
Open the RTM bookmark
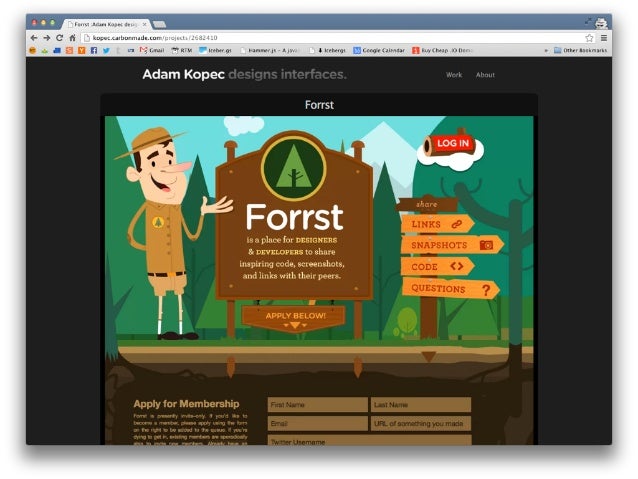[181, 50]
